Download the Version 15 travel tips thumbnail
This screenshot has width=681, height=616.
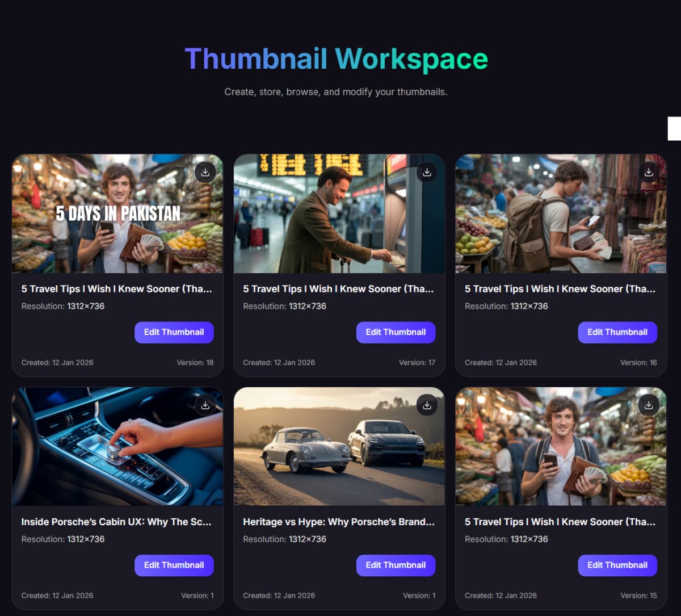click(649, 405)
